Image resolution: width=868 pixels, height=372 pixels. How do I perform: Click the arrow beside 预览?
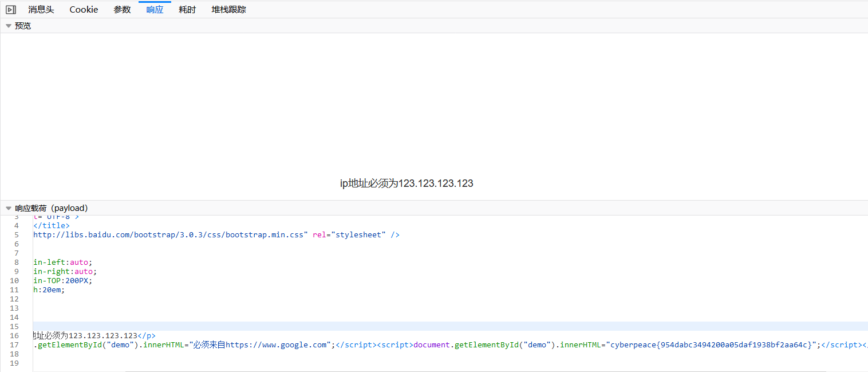[8, 25]
